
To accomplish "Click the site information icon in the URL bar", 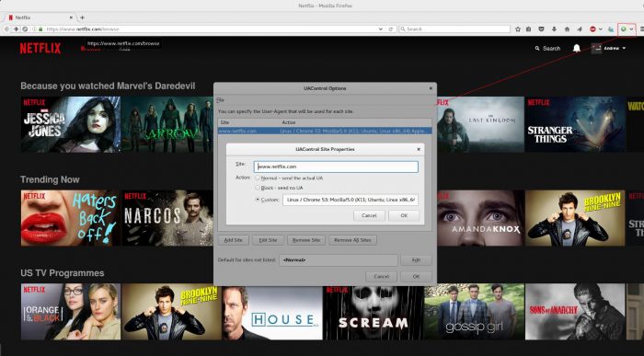I will [x=35, y=29].
